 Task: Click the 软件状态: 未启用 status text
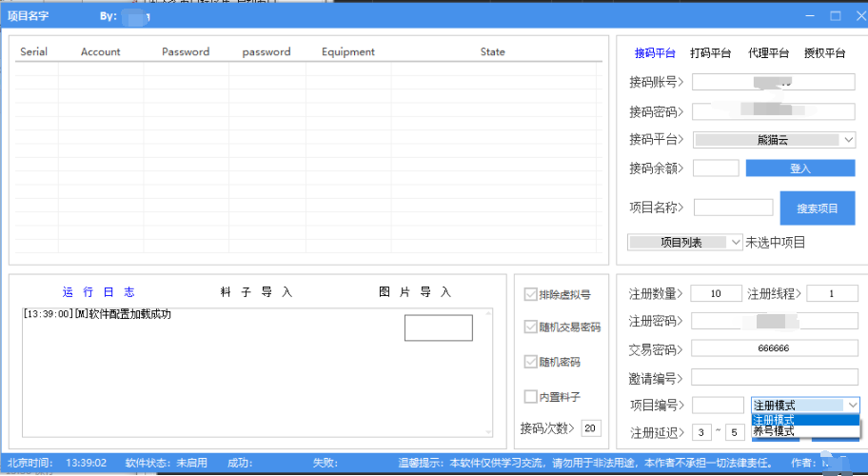[x=166, y=463]
